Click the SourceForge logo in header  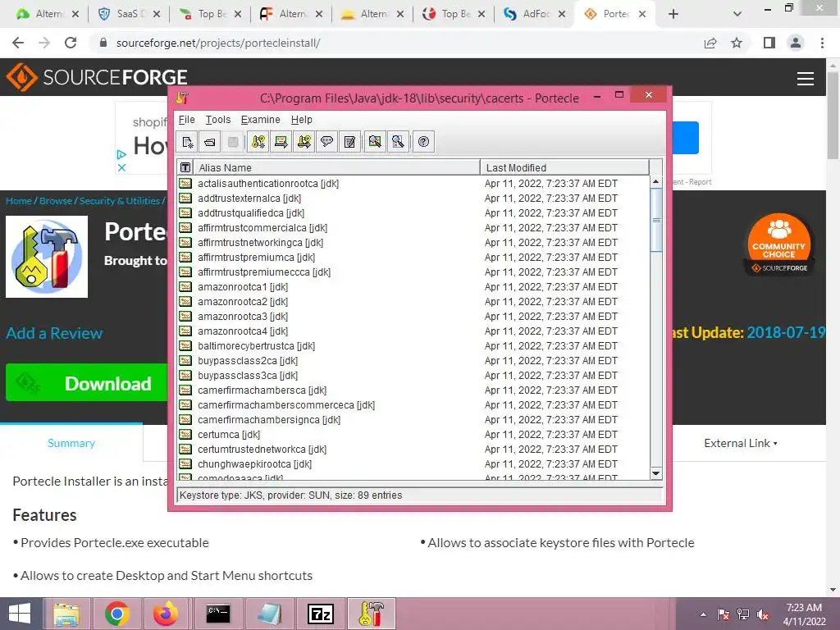97,77
